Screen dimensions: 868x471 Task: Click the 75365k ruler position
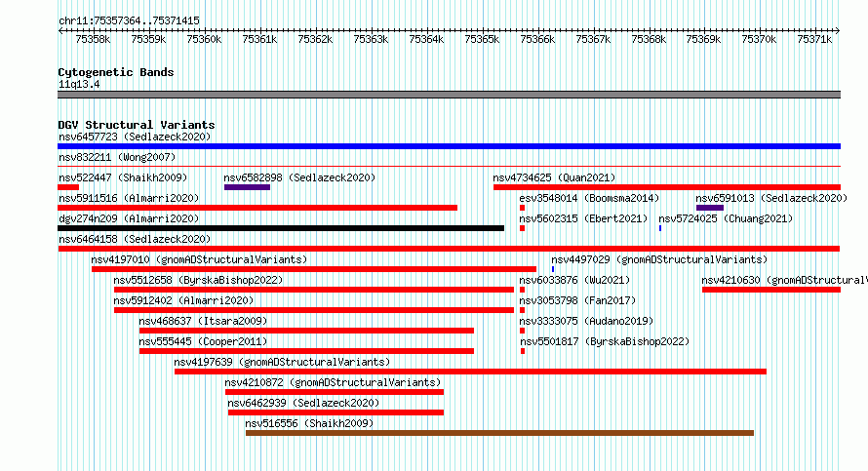pos(482,39)
